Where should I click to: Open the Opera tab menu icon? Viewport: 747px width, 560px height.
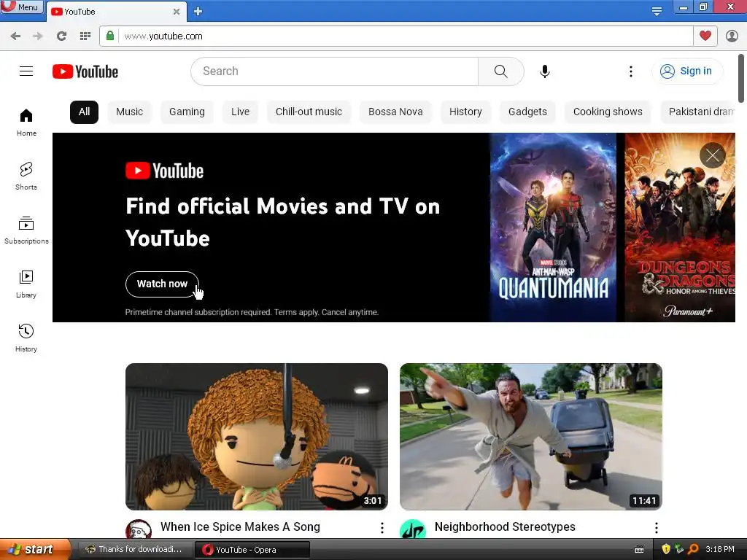657,11
